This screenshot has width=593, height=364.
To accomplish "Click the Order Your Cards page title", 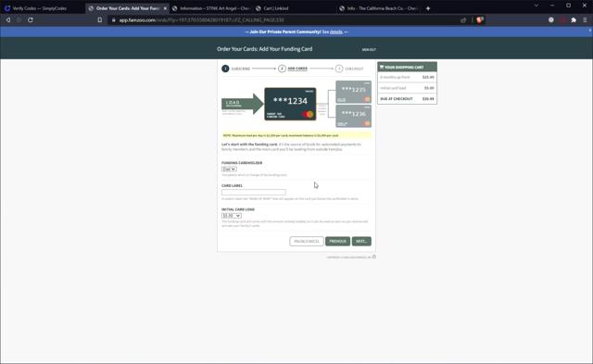I will click(265, 49).
